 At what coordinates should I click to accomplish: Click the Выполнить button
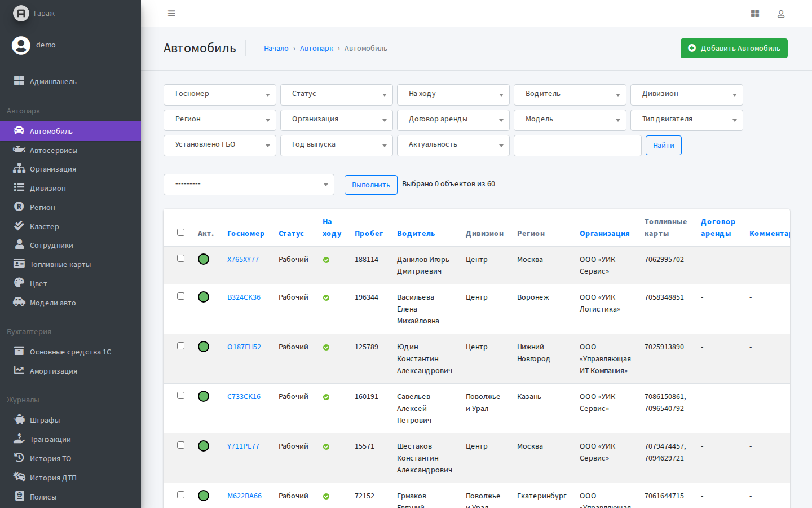[371, 185]
